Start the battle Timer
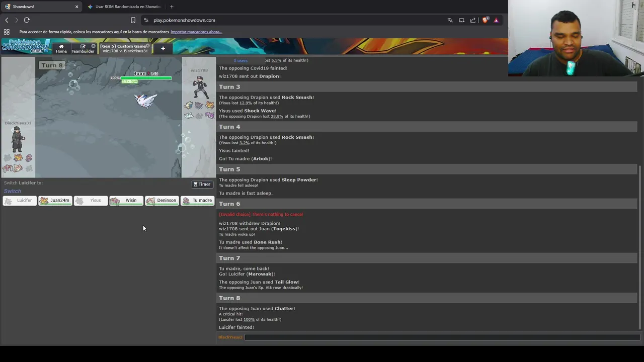Image resolution: width=644 pixels, height=362 pixels. (x=202, y=184)
